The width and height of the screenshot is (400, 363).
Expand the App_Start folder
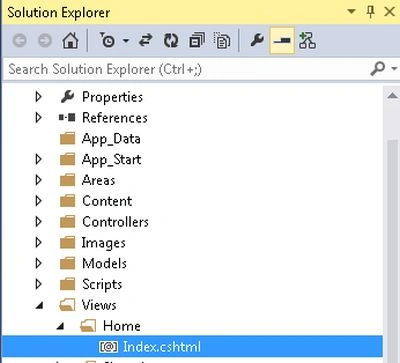[39, 159]
